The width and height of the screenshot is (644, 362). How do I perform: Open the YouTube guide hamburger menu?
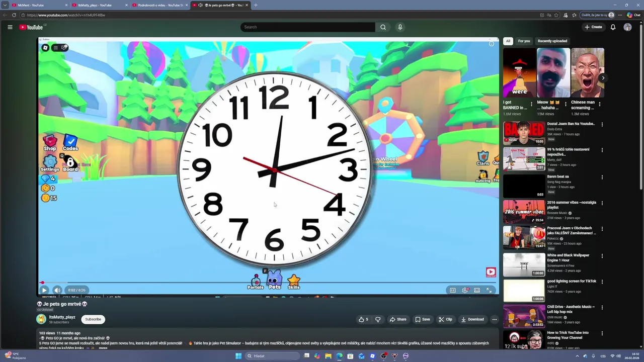(10, 27)
